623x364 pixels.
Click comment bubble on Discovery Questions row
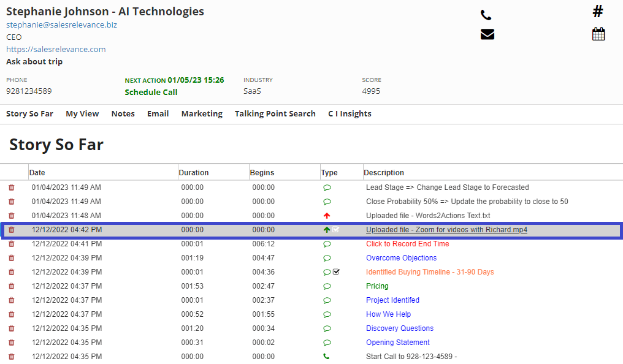click(327, 328)
